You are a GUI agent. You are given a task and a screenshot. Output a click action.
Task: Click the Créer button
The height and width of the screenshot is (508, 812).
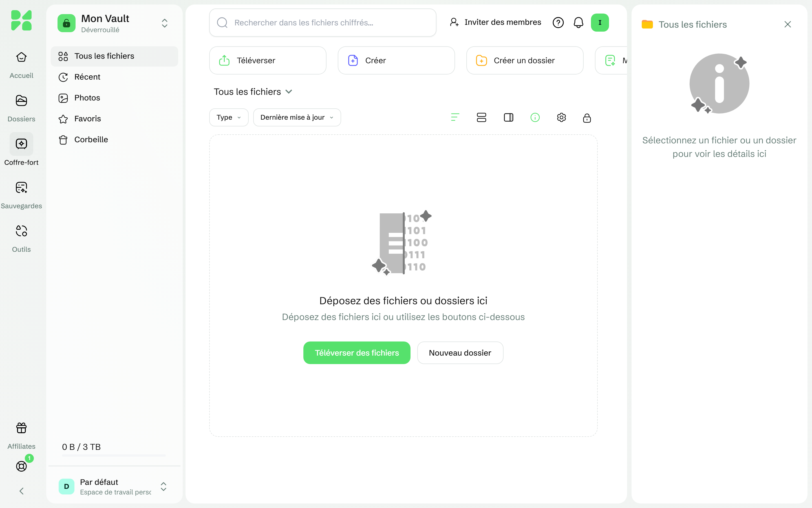coord(396,60)
